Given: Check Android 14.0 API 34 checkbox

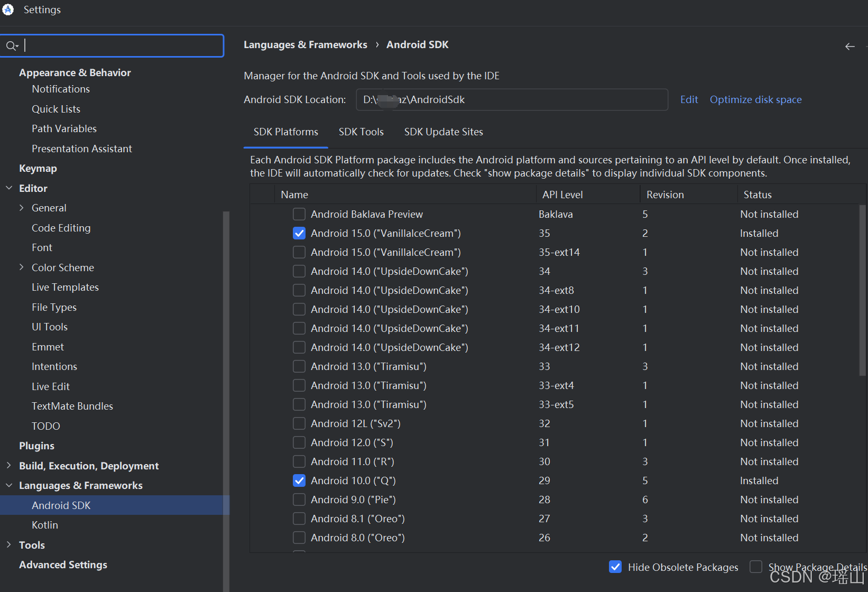Looking at the screenshot, I should tap(299, 271).
